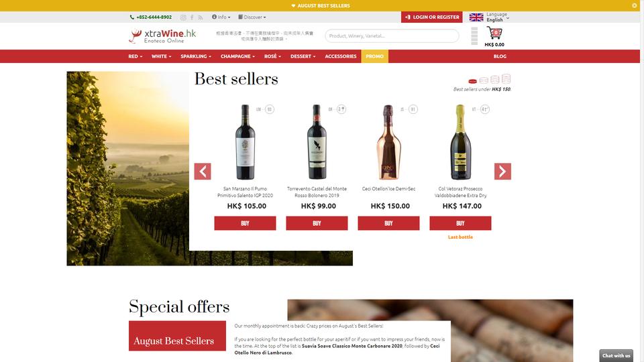Open the Instagram icon link
Image resolution: width=644 pixels, height=362 pixels.
(183, 17)
